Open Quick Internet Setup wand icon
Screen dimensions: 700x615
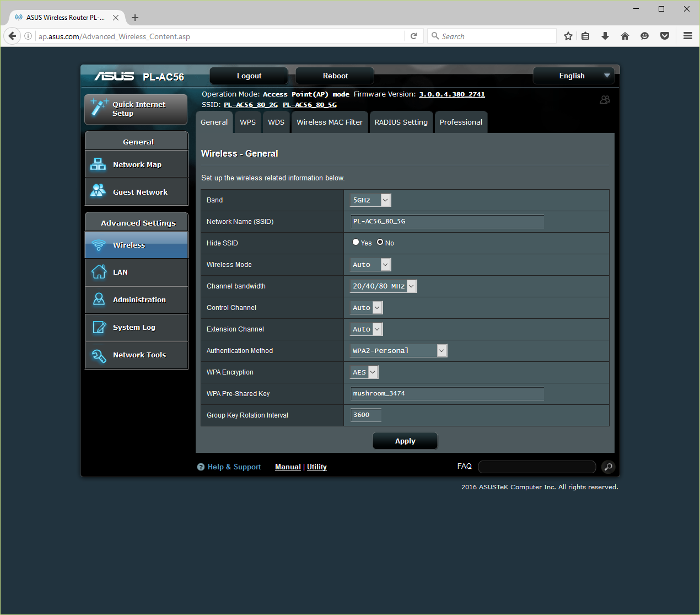[99, 108]
